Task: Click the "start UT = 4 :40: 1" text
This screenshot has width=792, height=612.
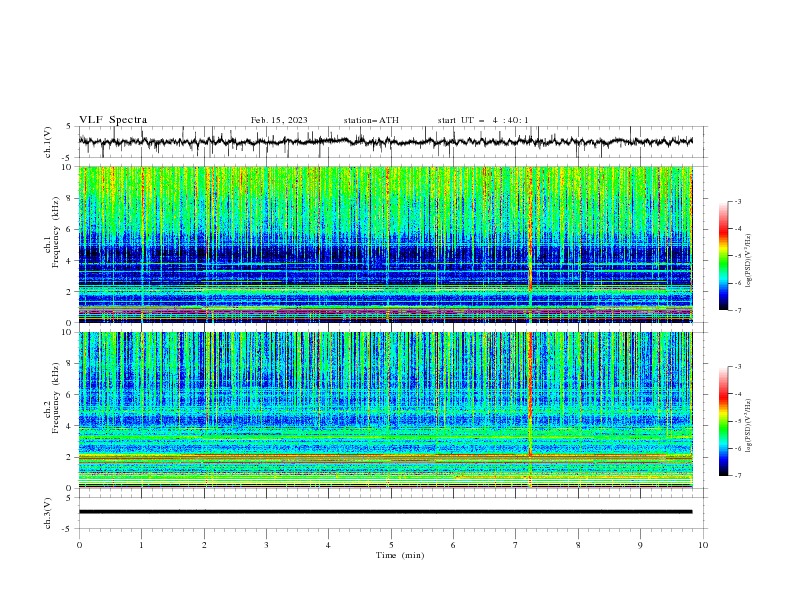Action: point(483,120)
